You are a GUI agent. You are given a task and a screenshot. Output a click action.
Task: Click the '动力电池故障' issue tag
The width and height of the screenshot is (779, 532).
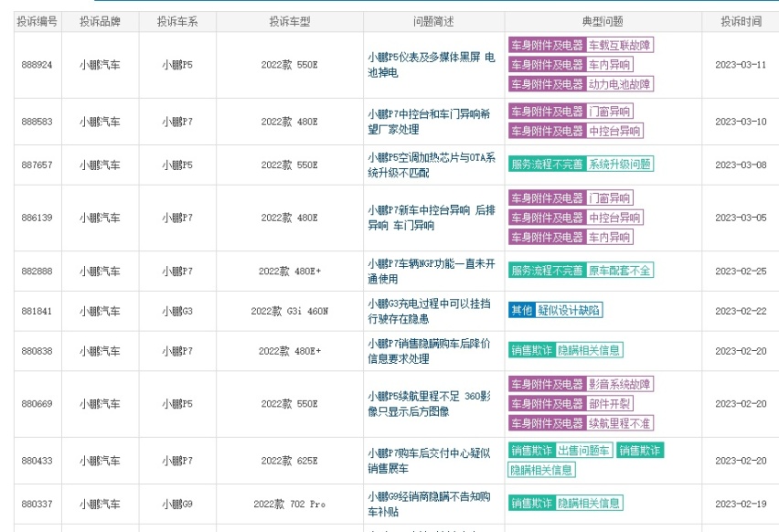point(620,84)
